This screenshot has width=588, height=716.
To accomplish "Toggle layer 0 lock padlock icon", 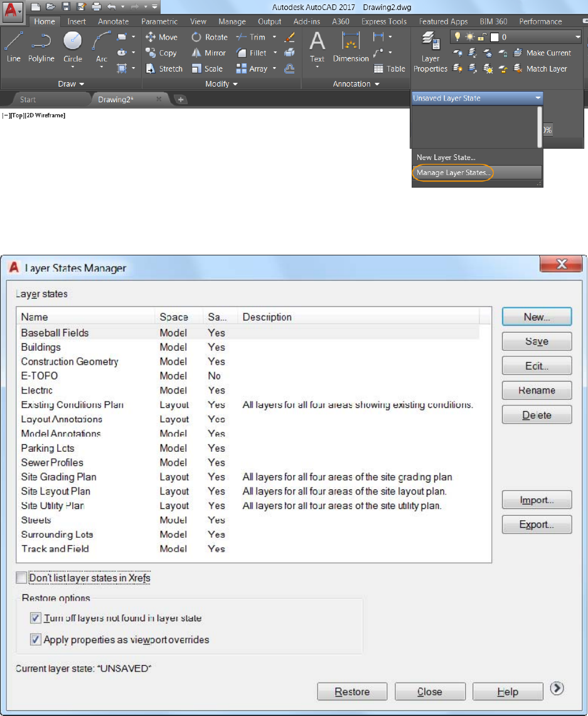I will coord(481,37).
